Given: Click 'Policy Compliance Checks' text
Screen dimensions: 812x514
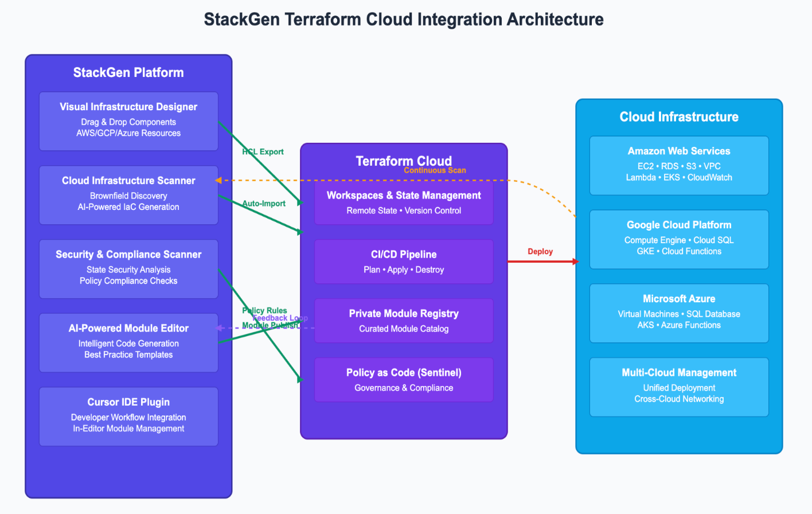Looking at the screenshot, I should coord(128,281).
